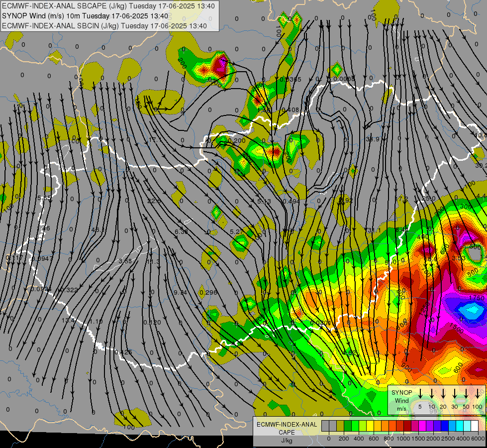487x448 pixels.
Task: Click the 1750 contour label on the map
Action: coord(477,298)
